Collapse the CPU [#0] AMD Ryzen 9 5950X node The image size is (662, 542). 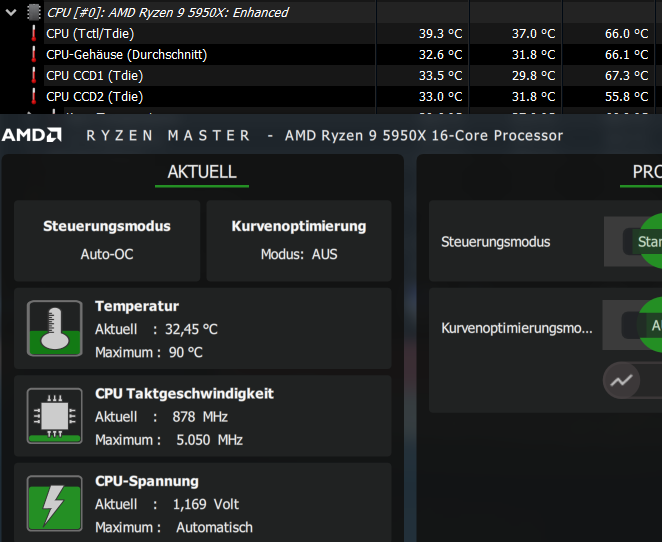[x=11, y=12]
